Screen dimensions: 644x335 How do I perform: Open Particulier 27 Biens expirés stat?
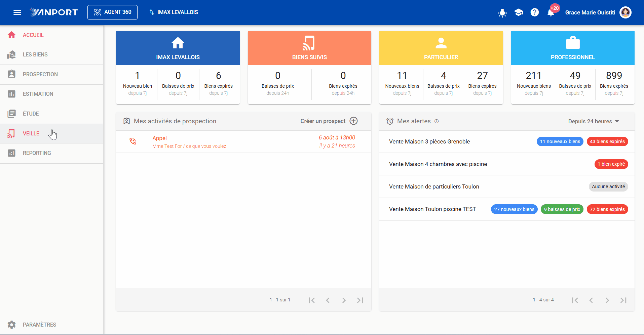[x=483, y=83]
